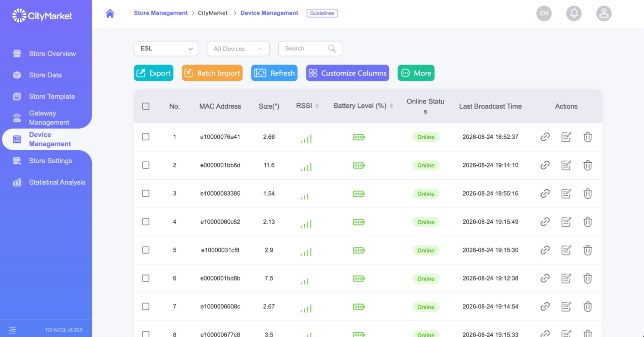
Task: Check the box for row 2
Action: 146,165
